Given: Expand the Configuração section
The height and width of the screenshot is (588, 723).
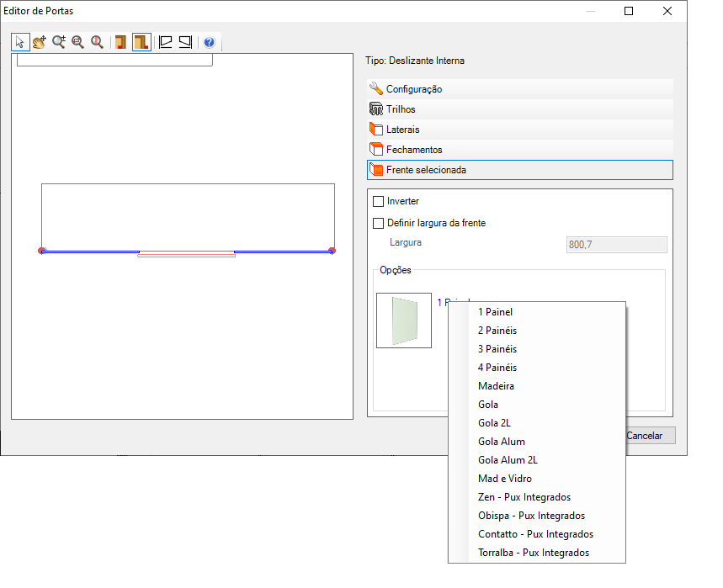Looking at the screenshot, I should pos(520,89).
